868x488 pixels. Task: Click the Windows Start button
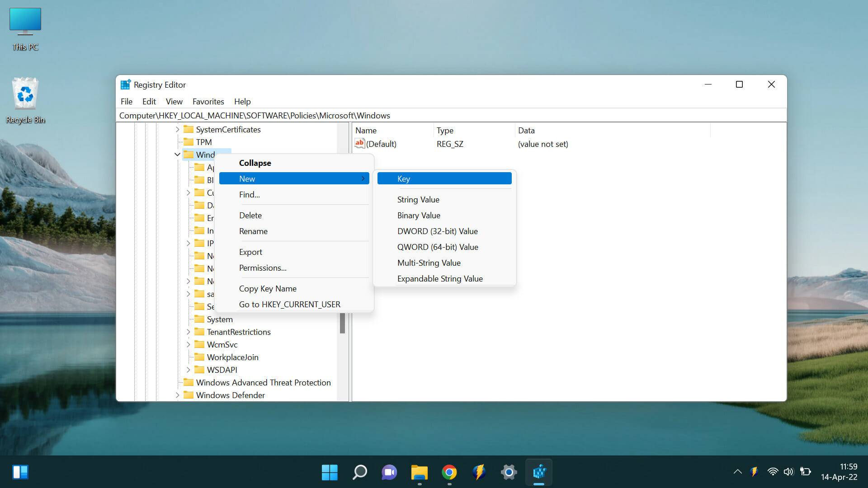[x=330, y=472]
